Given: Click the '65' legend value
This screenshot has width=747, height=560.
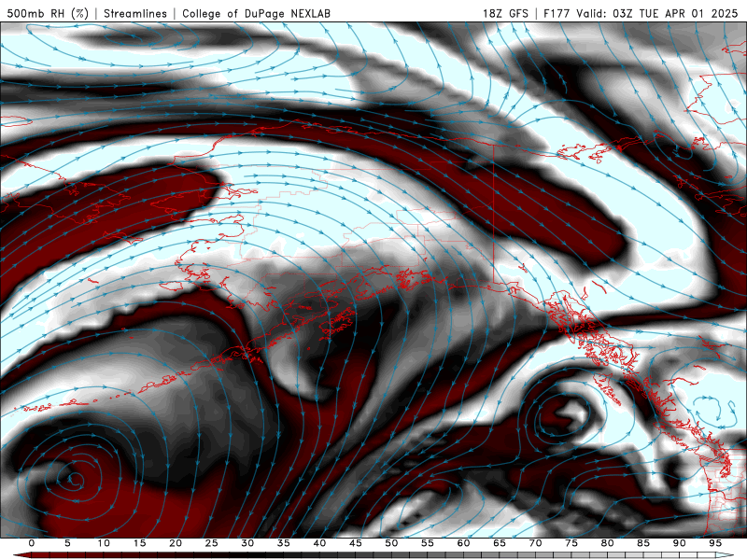Looking at the screenshot, I should coord(500,543).
